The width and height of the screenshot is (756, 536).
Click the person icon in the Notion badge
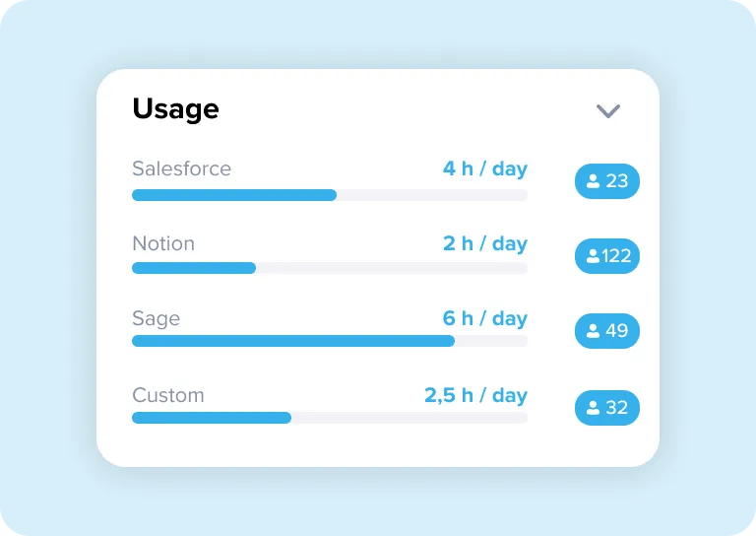point(593,256)
